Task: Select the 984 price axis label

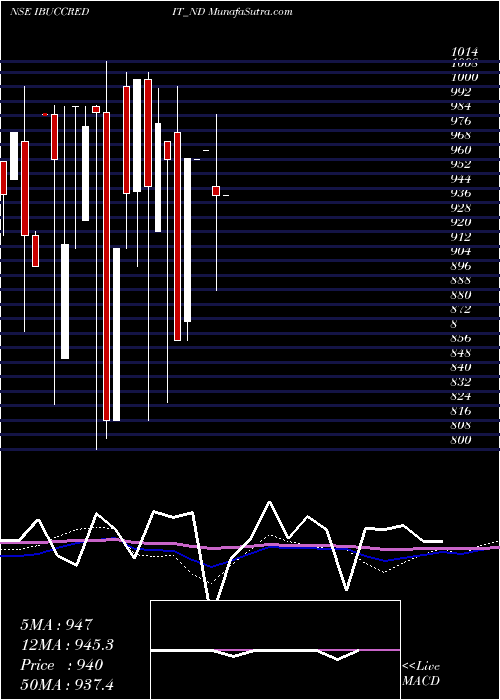Action: (x=461, y=106)
